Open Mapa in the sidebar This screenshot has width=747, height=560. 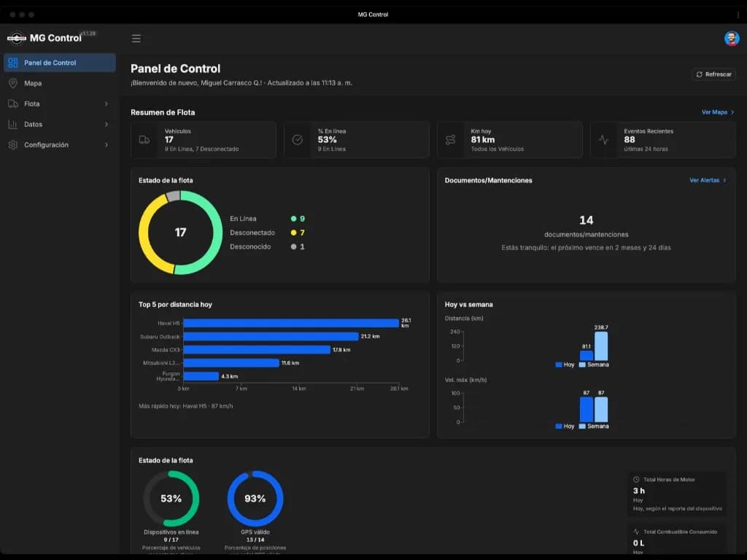60,83
